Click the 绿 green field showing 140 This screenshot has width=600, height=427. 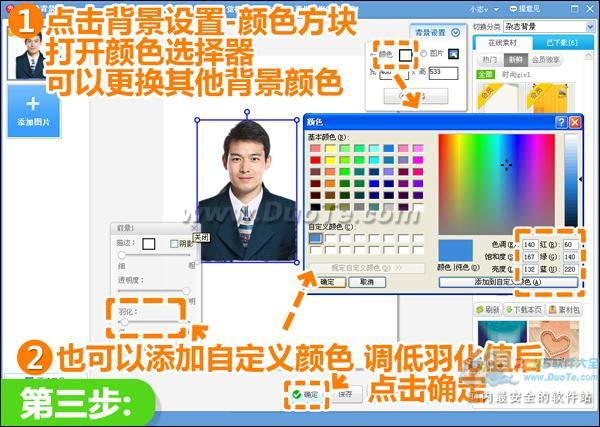[x=570, y=257]
